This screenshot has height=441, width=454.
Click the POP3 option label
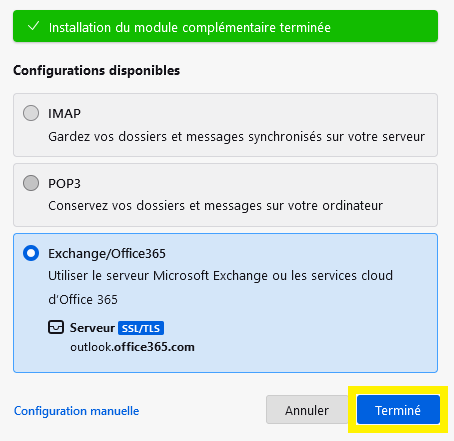(x=64, y=184)
